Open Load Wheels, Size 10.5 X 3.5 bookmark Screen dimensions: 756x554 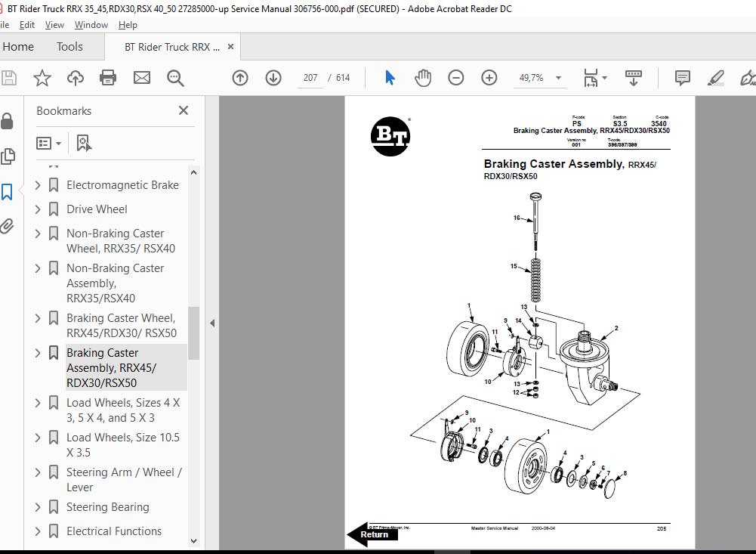click(x=123, y=445)
